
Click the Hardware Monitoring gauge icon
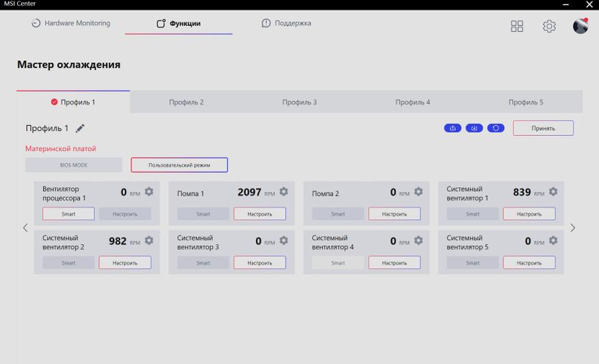tap(36, 23)
